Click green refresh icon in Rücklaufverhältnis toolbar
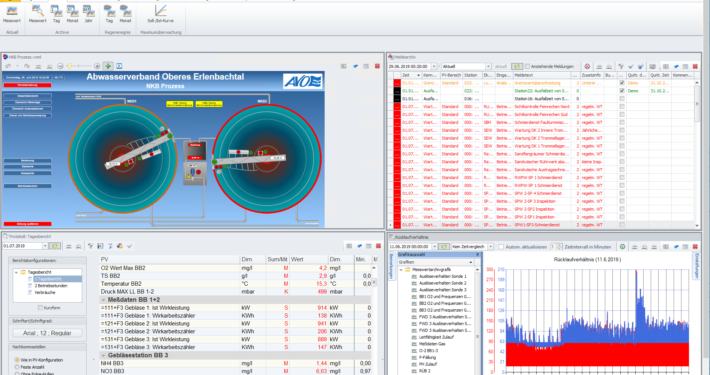The width and height of the screenshot is (710, 375). click(x=444, y=247)
